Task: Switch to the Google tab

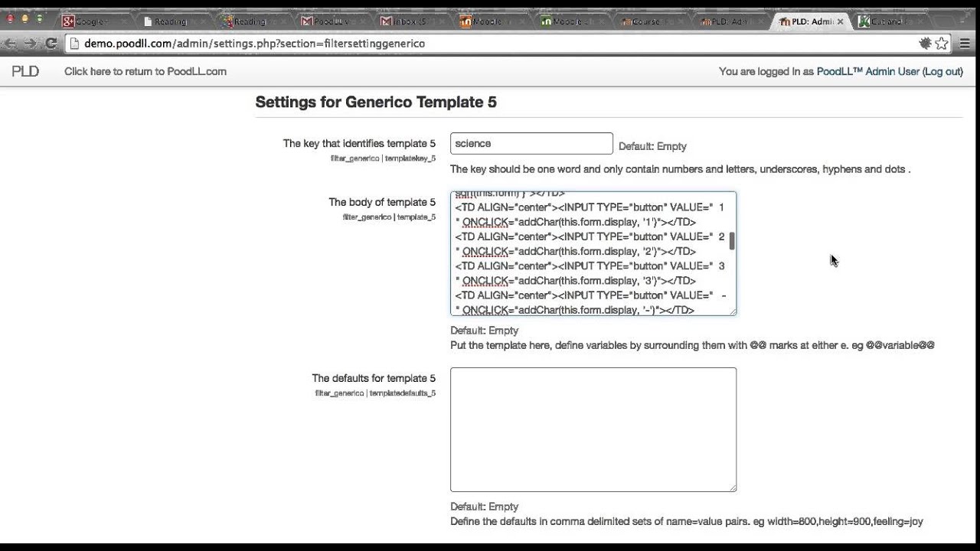Action: pos(93,21)
